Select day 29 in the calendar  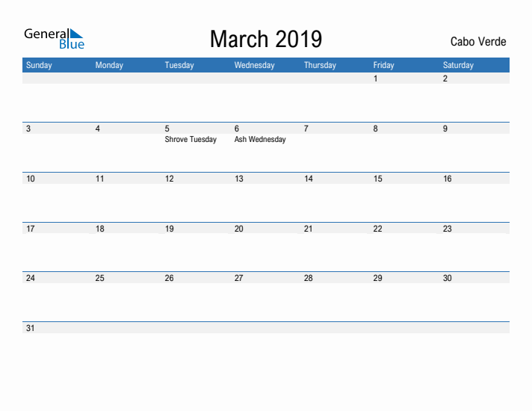pos(378,278)
